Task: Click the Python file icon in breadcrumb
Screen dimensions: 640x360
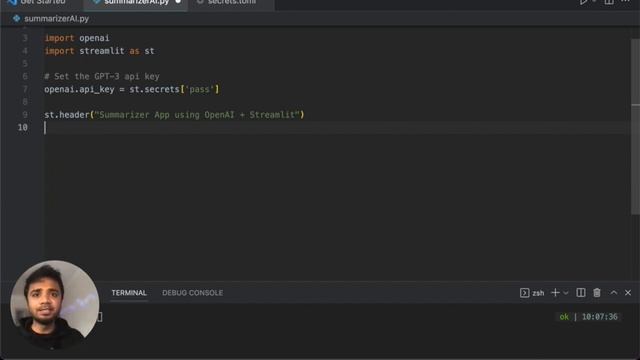Action: click(16, 18)
